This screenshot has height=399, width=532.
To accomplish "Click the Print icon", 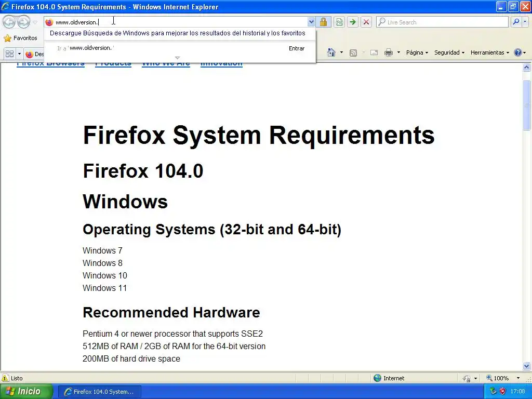I will (389, 52).
